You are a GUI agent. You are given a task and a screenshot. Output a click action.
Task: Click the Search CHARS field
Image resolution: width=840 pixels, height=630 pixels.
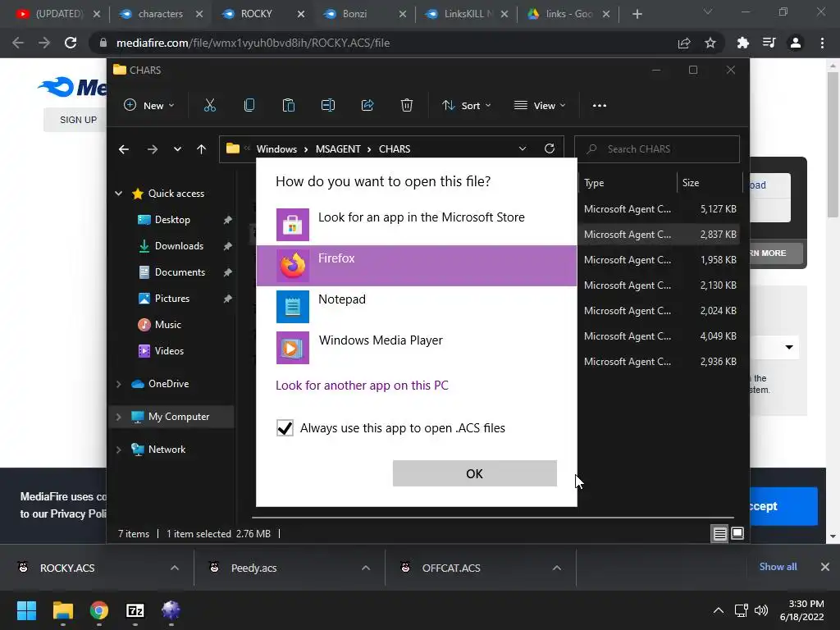657,149
